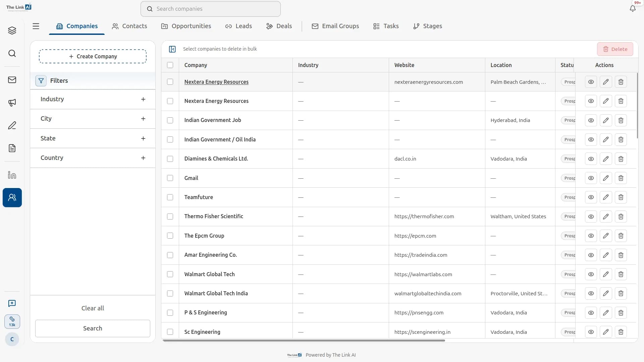This screenshot has height=362, width=644.
Task: Edit the Sc Engineering row
Action: (606, 332)
